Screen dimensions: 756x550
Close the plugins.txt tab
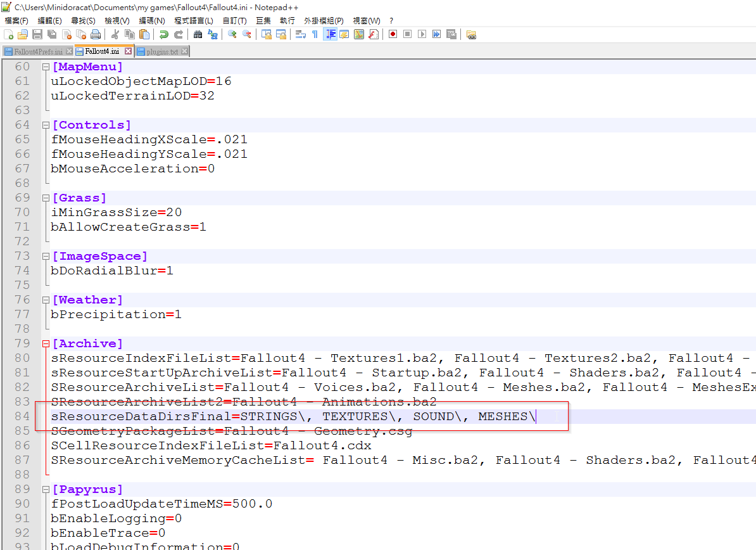pos(184,51)
